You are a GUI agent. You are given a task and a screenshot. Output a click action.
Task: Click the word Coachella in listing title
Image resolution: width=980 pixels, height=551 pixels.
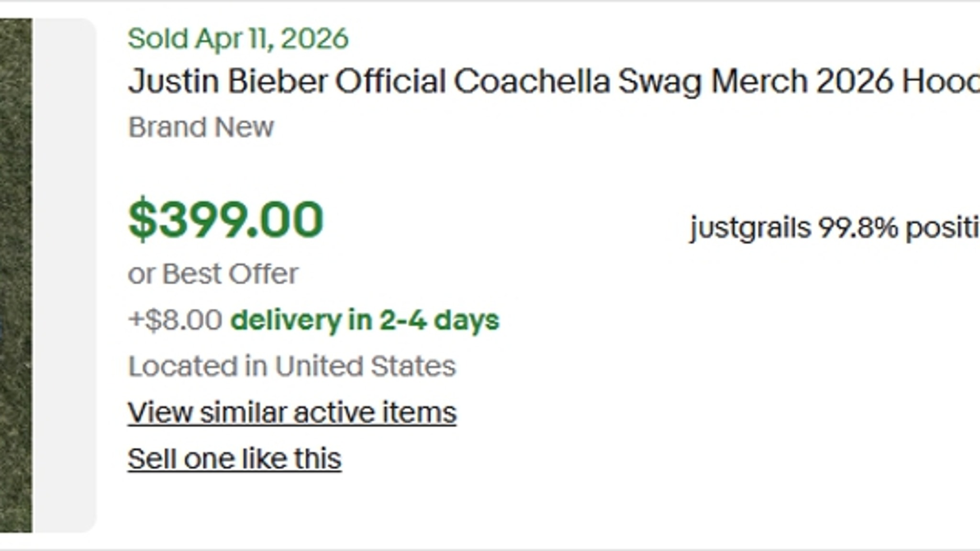532,81
